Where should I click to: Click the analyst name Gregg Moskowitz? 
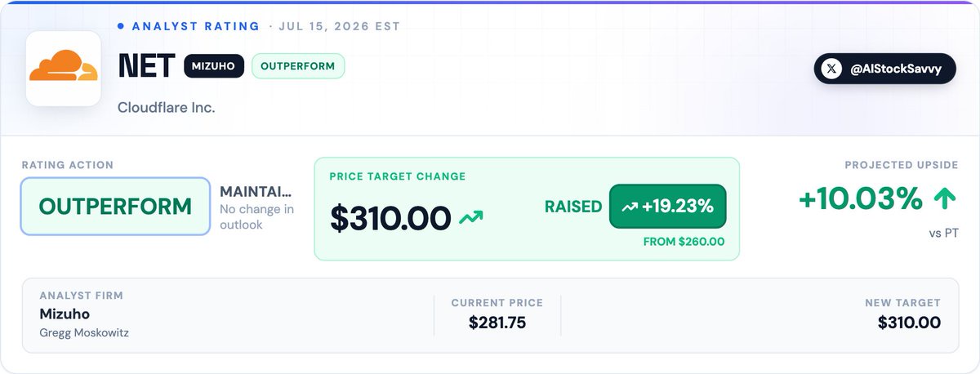84,333
